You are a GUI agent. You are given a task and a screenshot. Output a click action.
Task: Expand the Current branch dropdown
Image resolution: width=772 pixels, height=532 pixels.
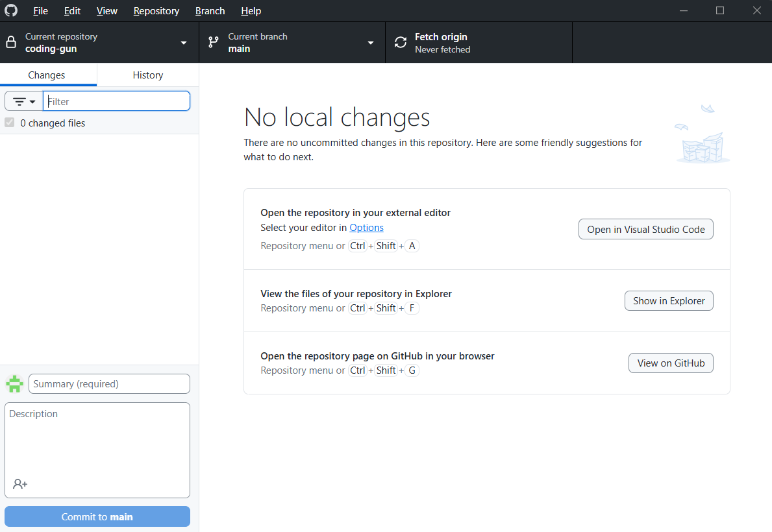pos(292,42)
